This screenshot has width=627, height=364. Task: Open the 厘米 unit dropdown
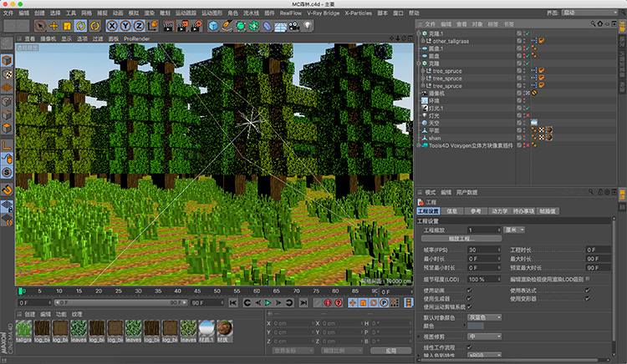[514, 230]
